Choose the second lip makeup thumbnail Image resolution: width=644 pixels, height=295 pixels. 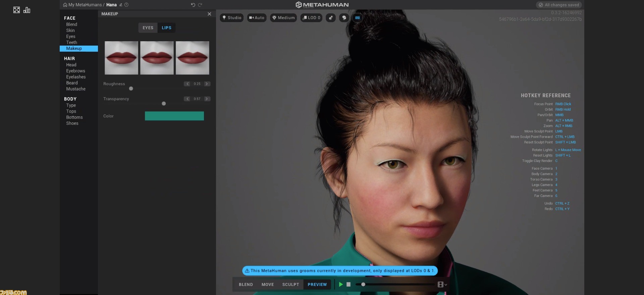click(157, 58)
